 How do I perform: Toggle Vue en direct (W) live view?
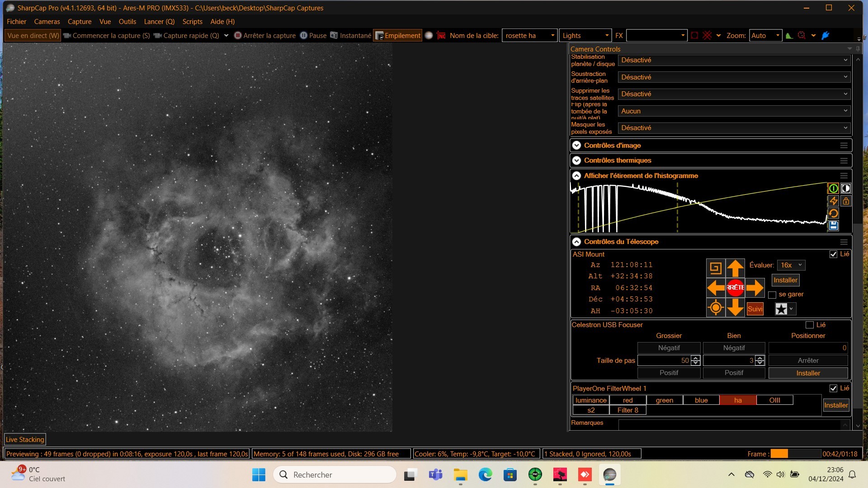[x=33, y=36]
